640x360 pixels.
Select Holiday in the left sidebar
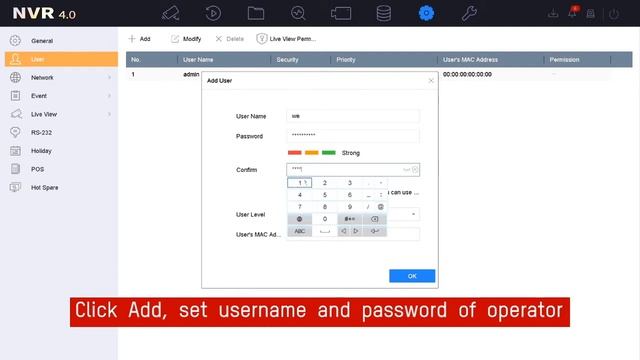click(61, 151)
